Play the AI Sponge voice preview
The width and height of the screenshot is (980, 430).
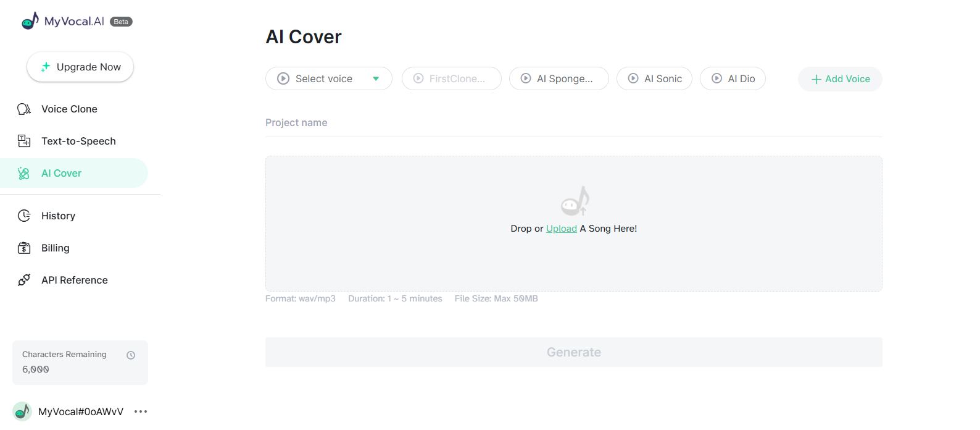point(526,78)
